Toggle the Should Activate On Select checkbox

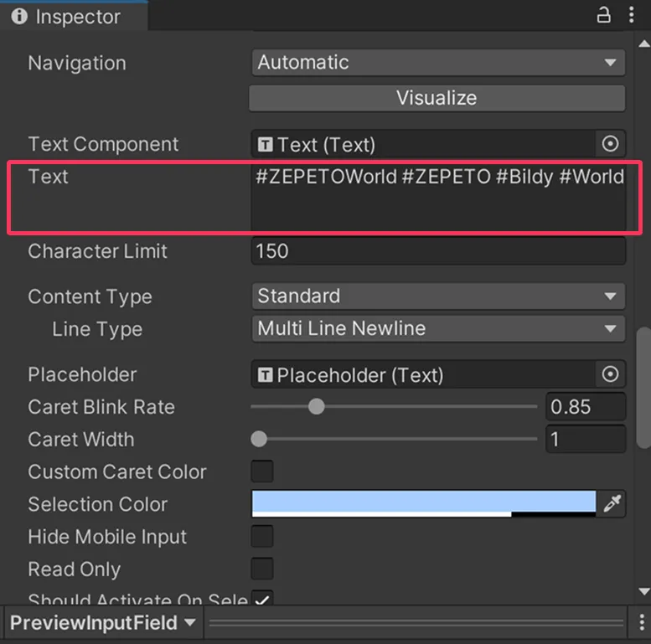[x=262, y=598]
